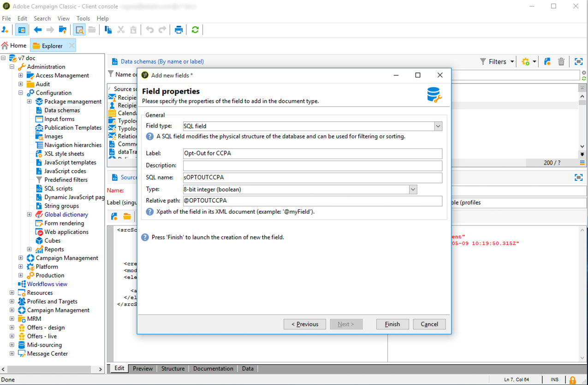Click the fullscreen icon of the schema list
The height and width of the screenshot is (385, 588).
pyautogui.click(x=578, y=61)
